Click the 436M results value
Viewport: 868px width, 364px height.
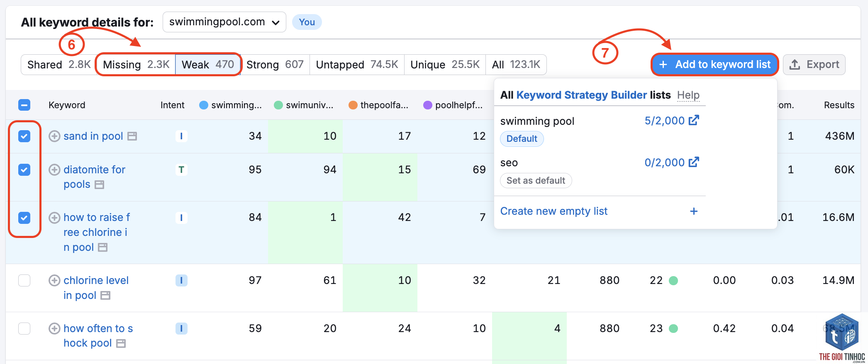point(840,136)
